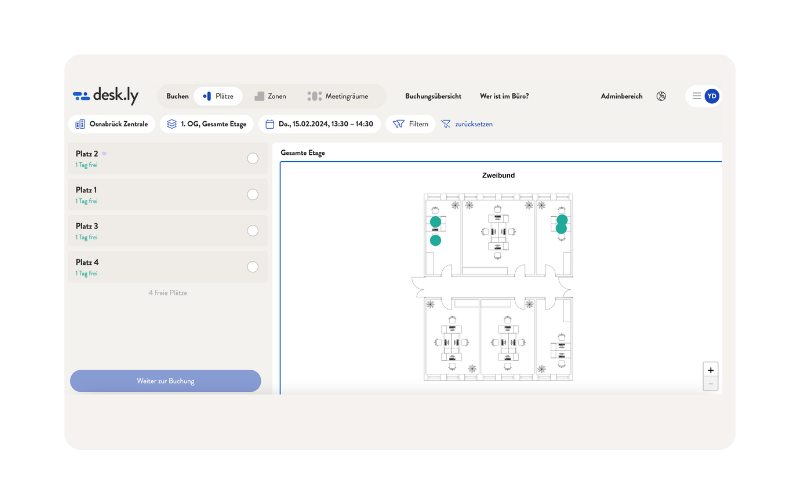Zoom in on the floor plan
800x500 pixels.
[711, 370]
